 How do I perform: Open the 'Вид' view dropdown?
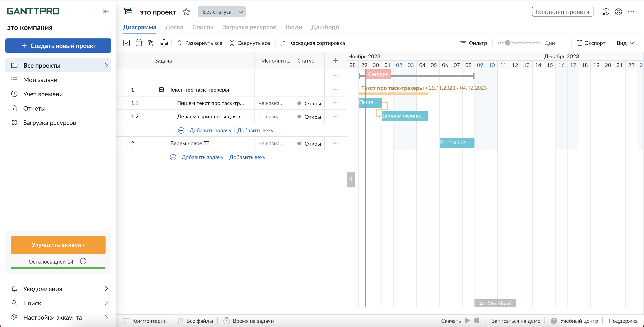pos(625,43)
